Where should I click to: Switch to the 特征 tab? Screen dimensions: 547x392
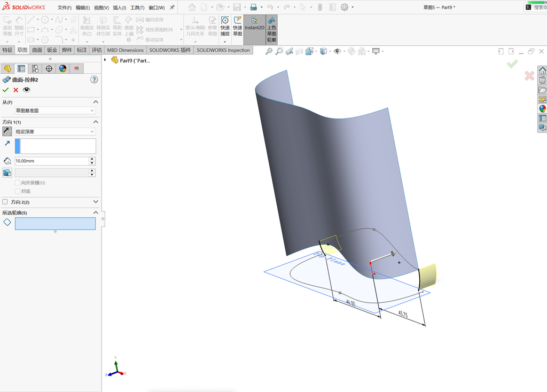click(x=7, y=50)
